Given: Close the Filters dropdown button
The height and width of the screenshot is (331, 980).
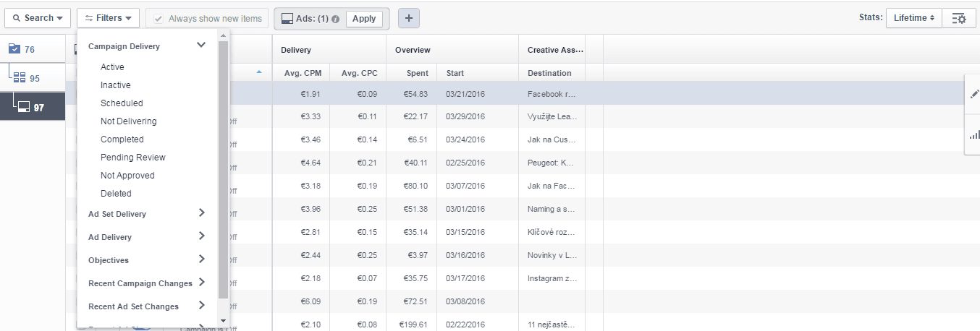Looking at the screenshot, I should 108,18.
